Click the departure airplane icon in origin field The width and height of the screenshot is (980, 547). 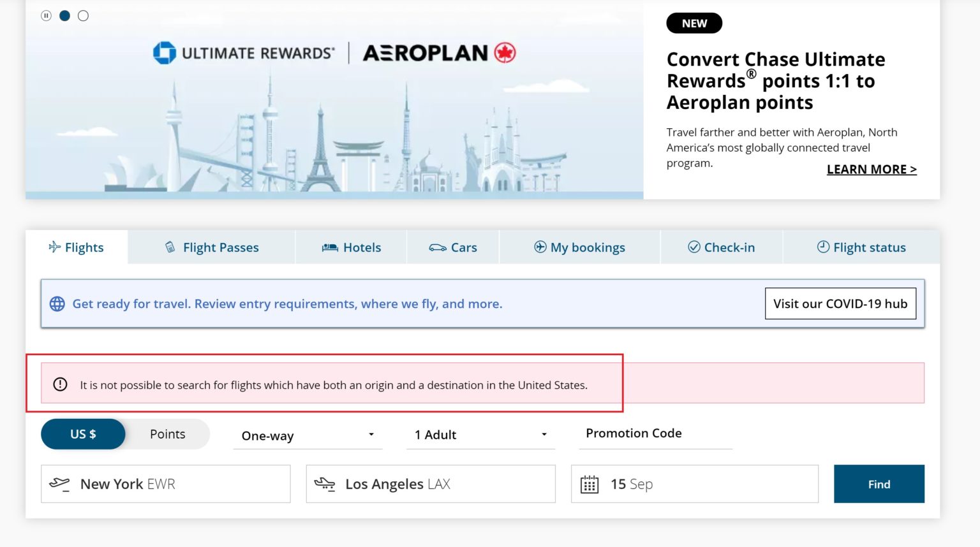click(61, 484)
